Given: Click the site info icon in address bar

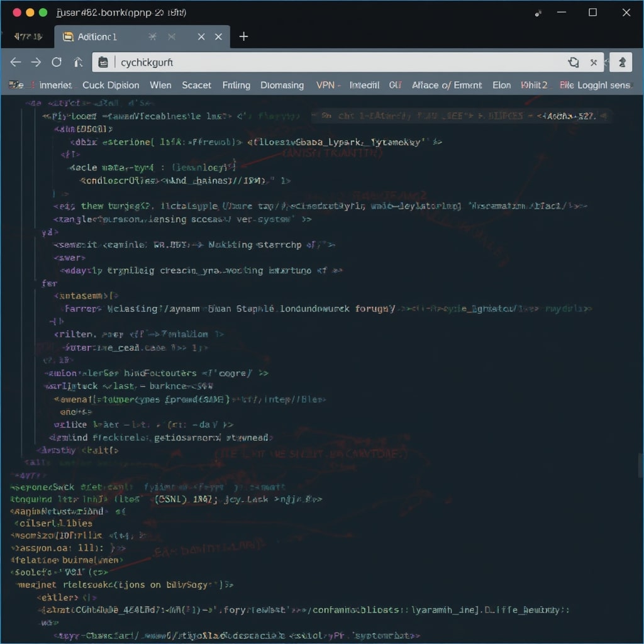Looking at the screenshot, I should click(104, 62).
